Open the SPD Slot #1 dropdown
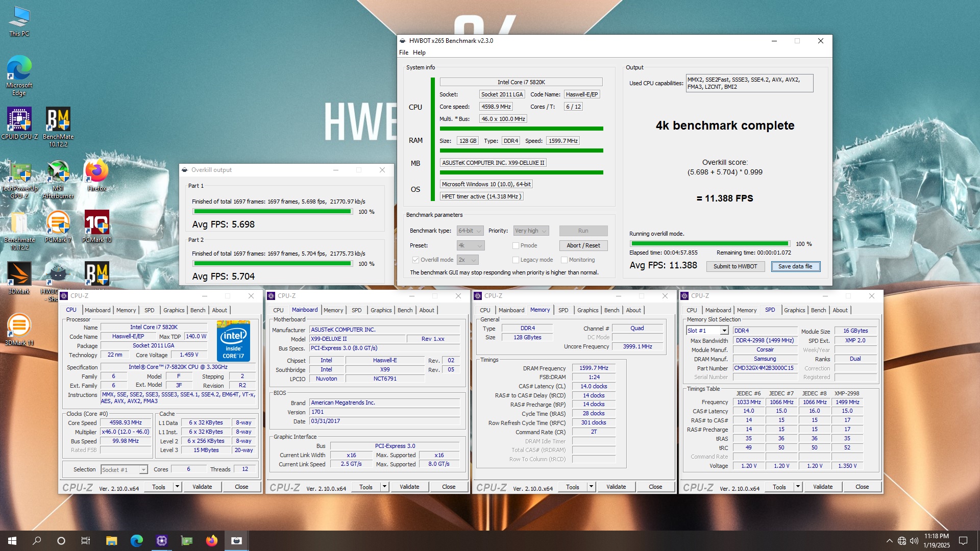 (x=707, y=331)
